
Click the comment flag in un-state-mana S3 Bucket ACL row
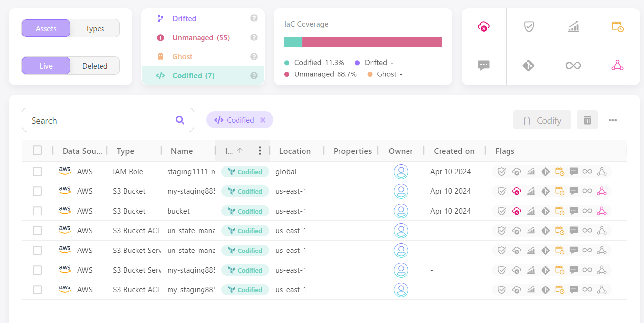point(574,231)
